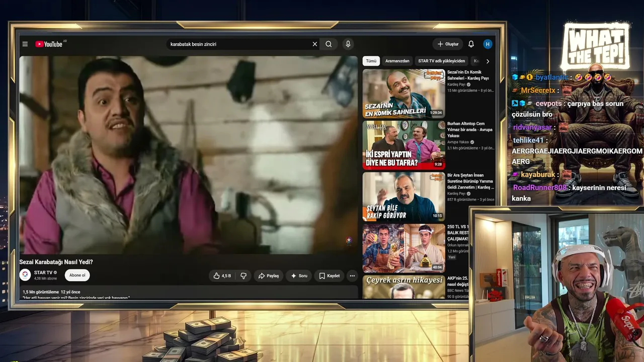Like the video showing 4,5 B
This screenshot has height=362, width=644.
point(222,276)
